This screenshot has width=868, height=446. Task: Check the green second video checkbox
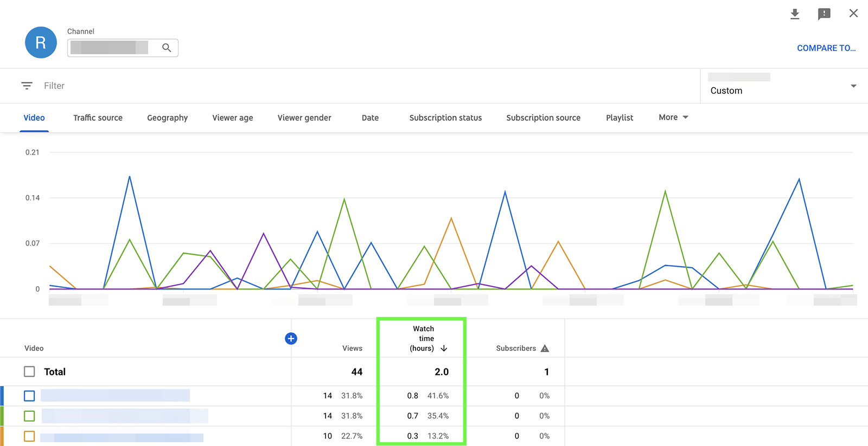tap(29, 416)
